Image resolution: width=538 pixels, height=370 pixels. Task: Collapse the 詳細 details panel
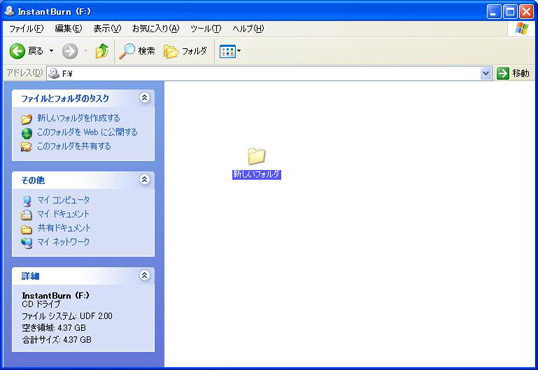point(144,275)
